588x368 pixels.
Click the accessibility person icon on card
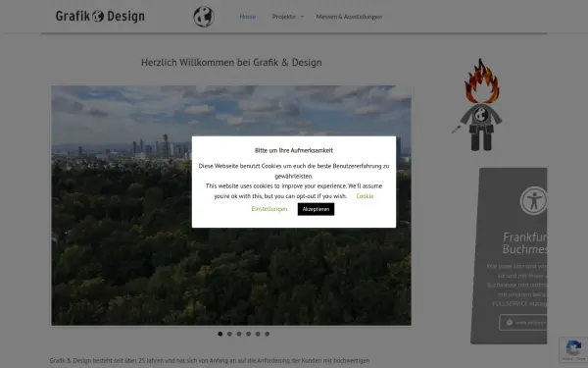click(534, 200)
